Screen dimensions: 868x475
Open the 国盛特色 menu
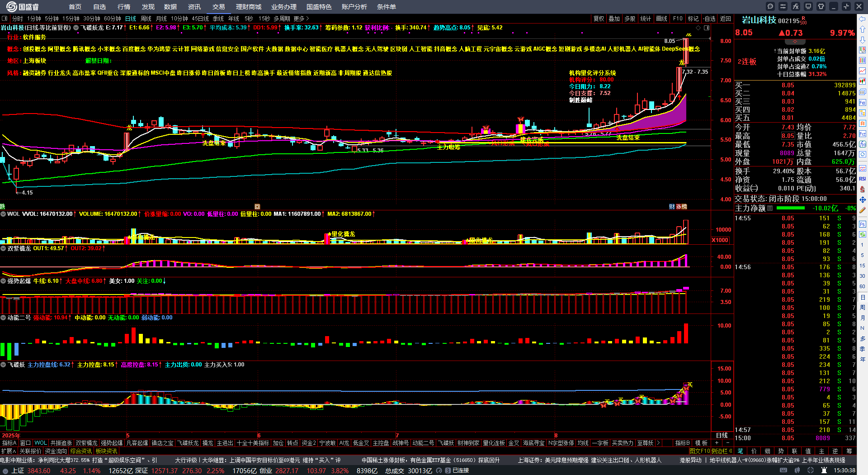[x=319, y=7]
